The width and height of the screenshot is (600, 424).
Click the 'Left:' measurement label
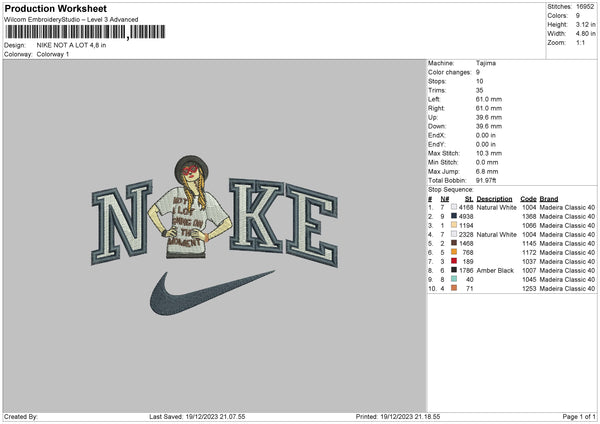tap(434, 99)
